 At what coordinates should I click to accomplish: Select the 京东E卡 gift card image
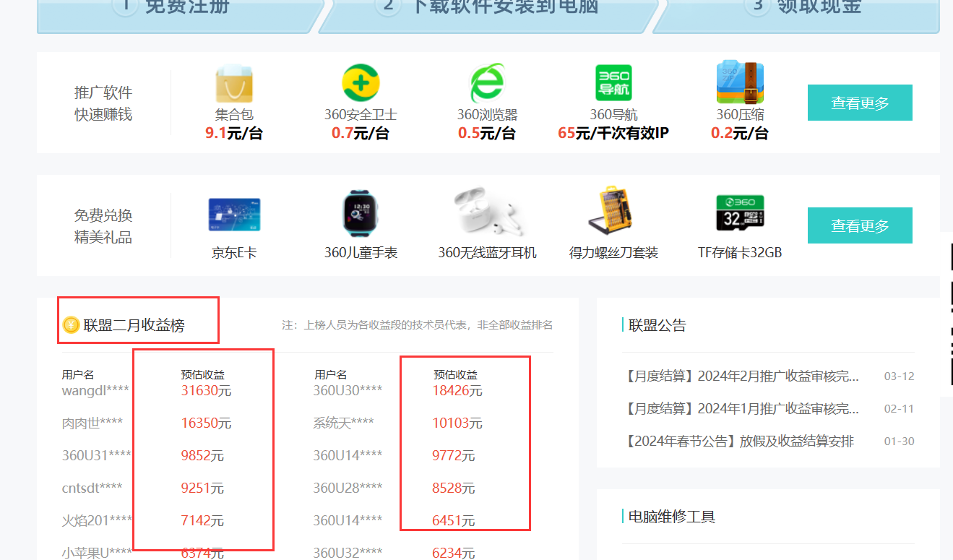point(234,215)
